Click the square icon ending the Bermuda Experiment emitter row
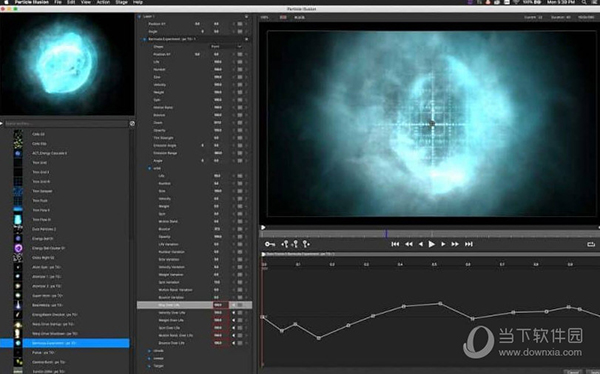Screen dimensions: 600x374 pyautogui.click(x=246, y=39)
